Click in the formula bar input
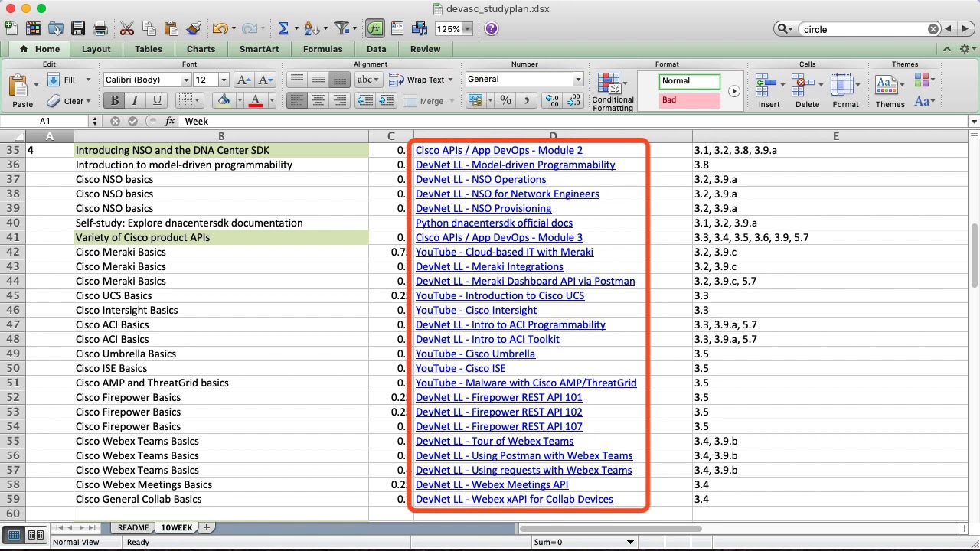Viewport: 980px width, 551px height. click(574, 121)
